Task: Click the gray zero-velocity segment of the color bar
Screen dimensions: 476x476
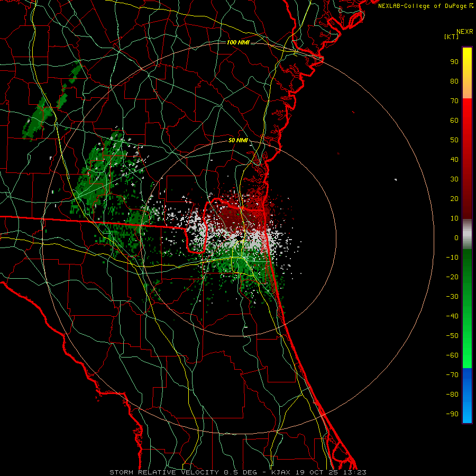Action: 467,234
